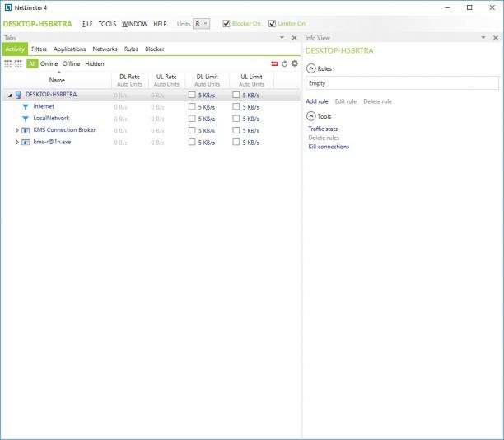
Task: Select the Internet filter row
Action: click(151, 106)
